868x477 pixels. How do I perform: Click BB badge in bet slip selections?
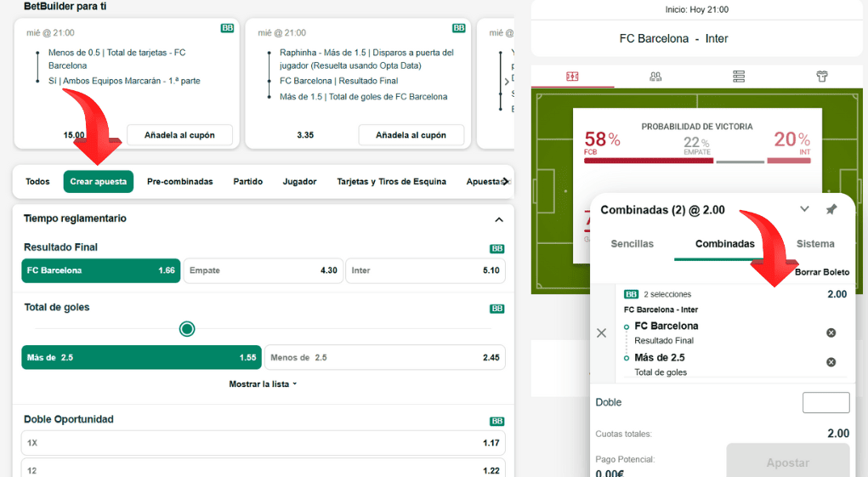[631, 294]
